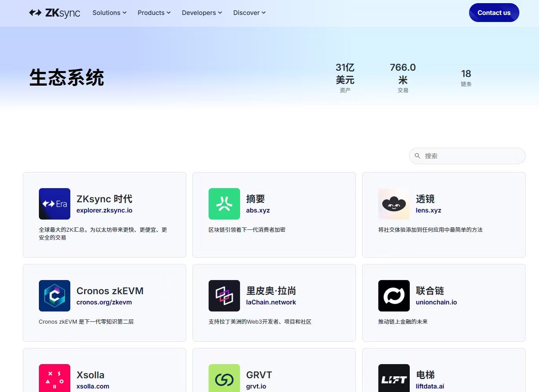Click the unionchain.io logo icon
The image size is (539, 392).
(x=394, y=296)
